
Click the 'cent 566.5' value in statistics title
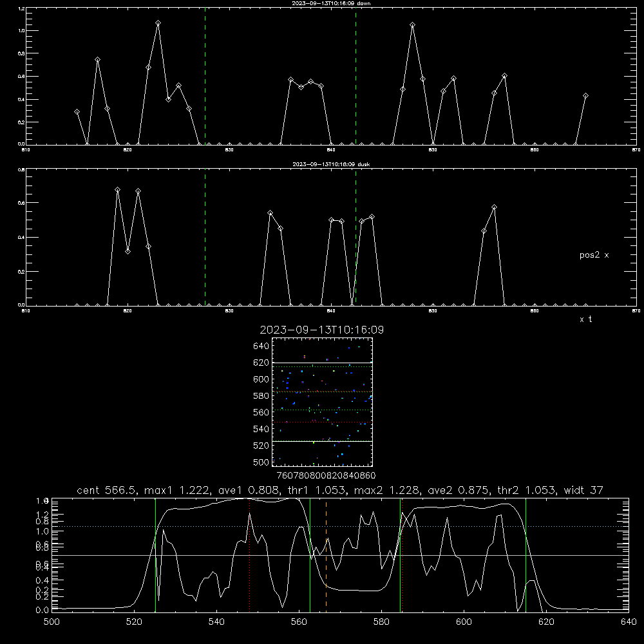pos(108,490)
